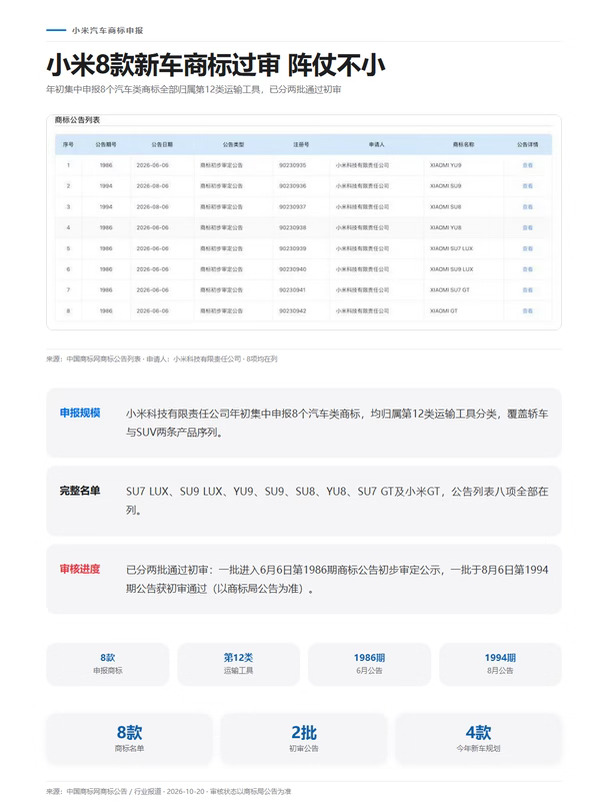Select the 8款 申报商标 stat card
The width and height of the screenshot is (608, 812).
tap(108, 664)
